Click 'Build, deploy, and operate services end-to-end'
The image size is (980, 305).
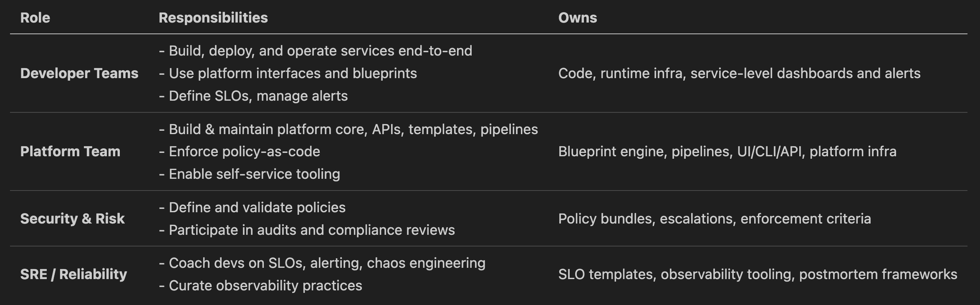tap(320, 51)
